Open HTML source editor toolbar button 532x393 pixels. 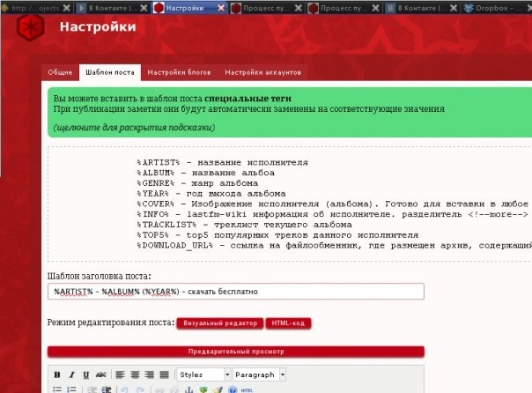(x=247, y=390)
